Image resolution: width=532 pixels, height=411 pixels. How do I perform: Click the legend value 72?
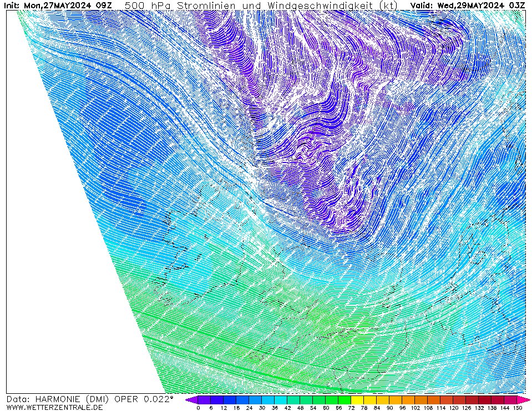[351, 408]
